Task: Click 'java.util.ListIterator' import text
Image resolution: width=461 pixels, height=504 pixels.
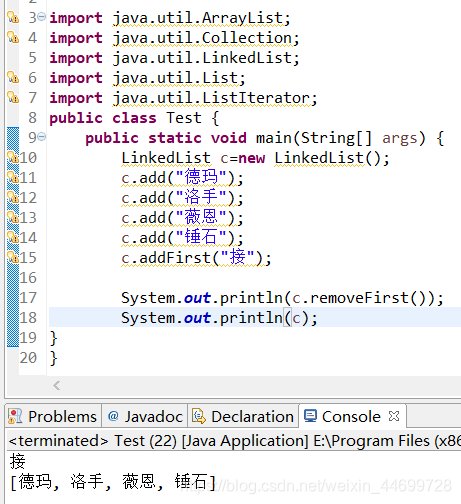Action: (x=212, y=98)
